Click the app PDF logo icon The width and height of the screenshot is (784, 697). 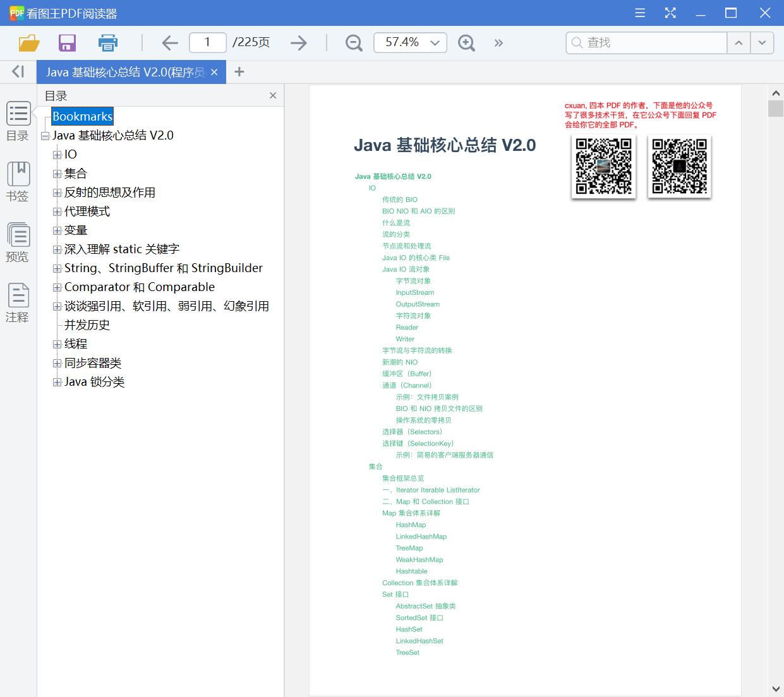[x=17, y=13]
